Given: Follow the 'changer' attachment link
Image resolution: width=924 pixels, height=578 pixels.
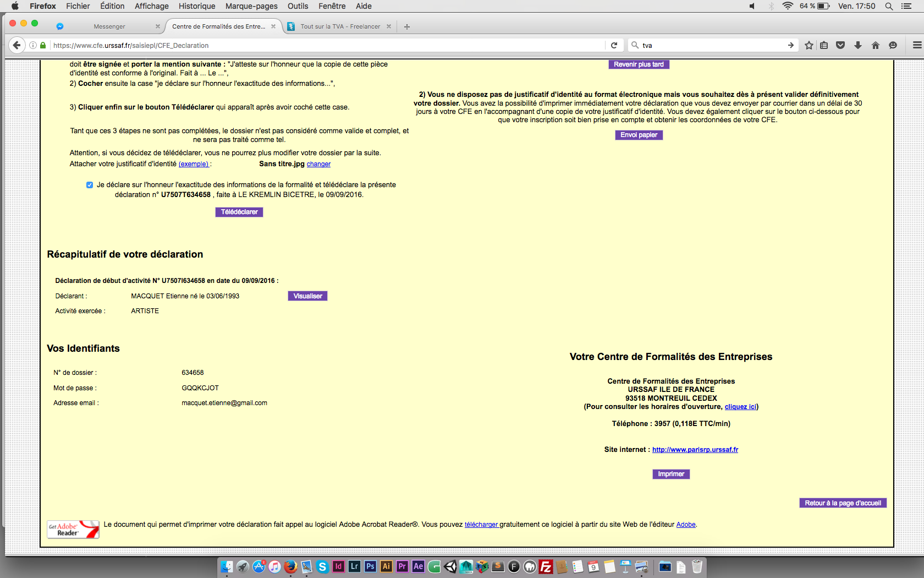Looking at the screenshot, I should pos(318,164).
